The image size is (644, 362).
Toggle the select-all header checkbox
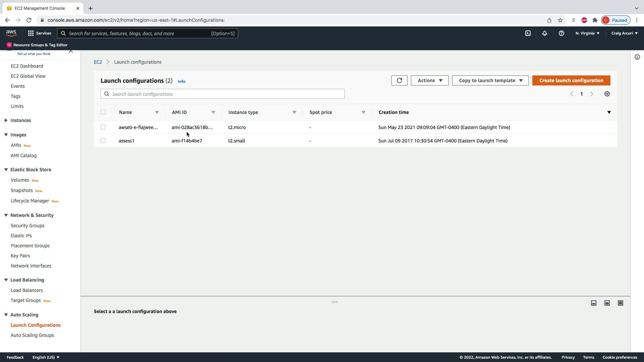[103, 112]
